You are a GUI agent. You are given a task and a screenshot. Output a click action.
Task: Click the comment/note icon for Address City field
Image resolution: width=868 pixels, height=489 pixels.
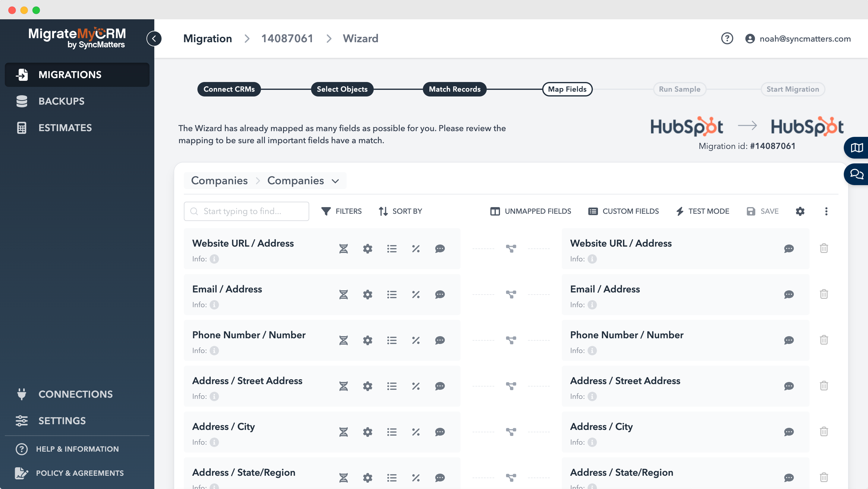(440, 432)
